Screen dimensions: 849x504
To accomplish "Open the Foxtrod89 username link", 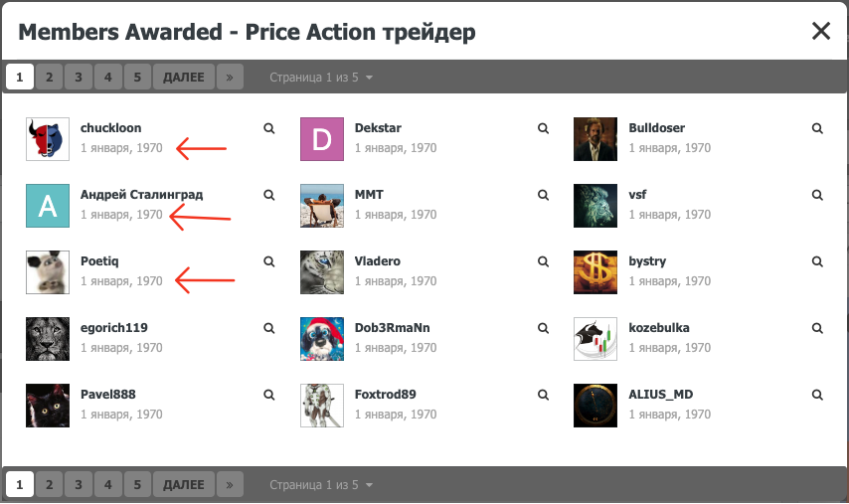I will click(385, 394).
